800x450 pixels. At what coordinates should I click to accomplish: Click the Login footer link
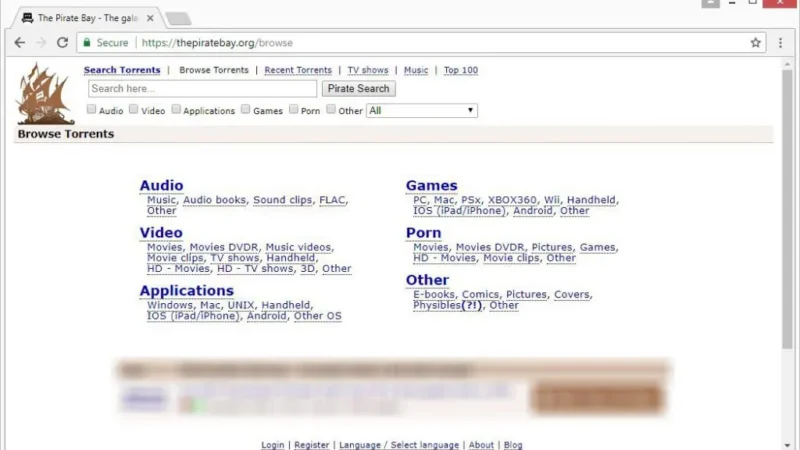point(273,445)
